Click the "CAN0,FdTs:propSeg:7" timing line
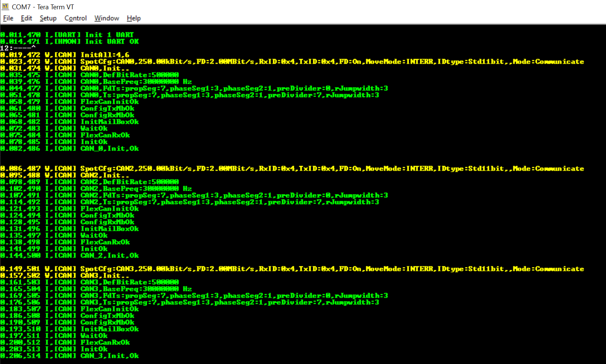Image resolution: width=606 pixels, height=364 pixels. [x=194, y=88]
